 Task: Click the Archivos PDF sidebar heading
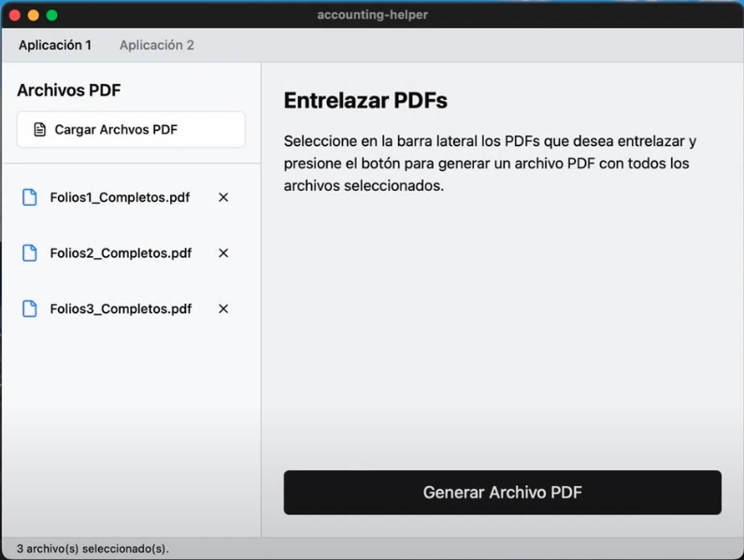[69, 91]
